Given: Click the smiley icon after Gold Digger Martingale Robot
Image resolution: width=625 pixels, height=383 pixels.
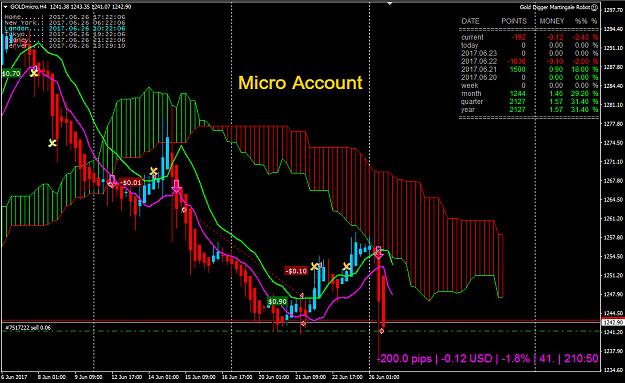Looking at the screenshot, I should click(x=595, y=7).
